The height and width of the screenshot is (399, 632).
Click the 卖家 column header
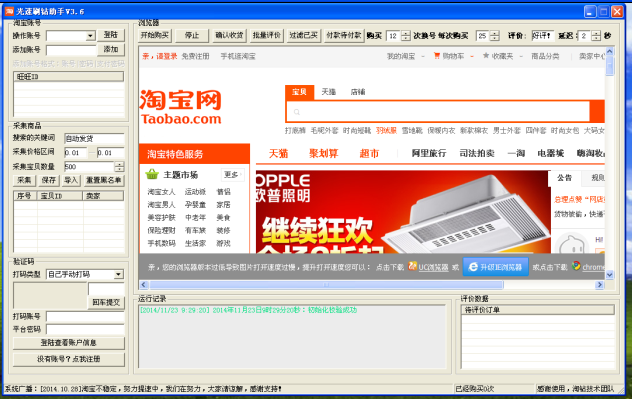(104, 196)
